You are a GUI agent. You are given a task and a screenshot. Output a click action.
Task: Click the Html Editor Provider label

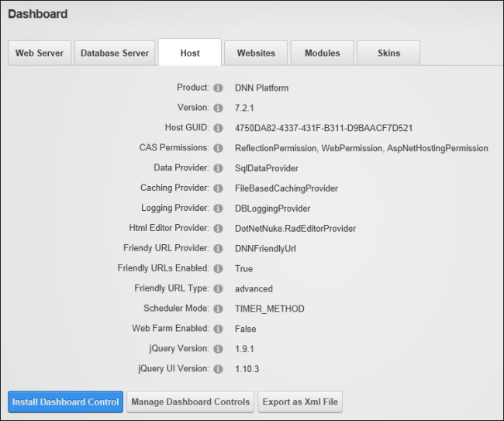[x=169, y=228]
